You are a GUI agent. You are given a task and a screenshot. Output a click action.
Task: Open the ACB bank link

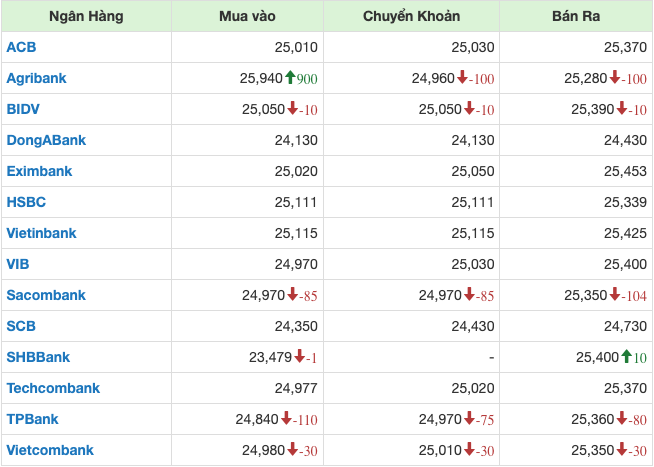point(20,46)
